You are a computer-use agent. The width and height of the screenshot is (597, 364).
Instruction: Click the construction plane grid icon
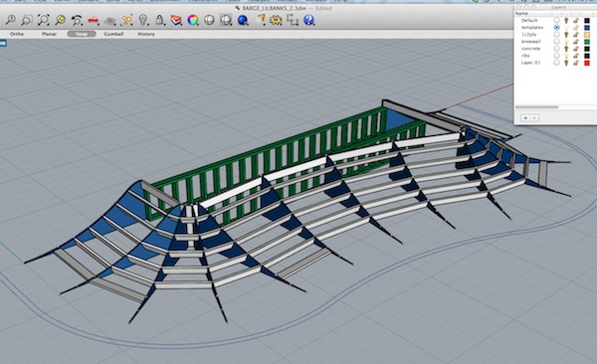point(110,20)
